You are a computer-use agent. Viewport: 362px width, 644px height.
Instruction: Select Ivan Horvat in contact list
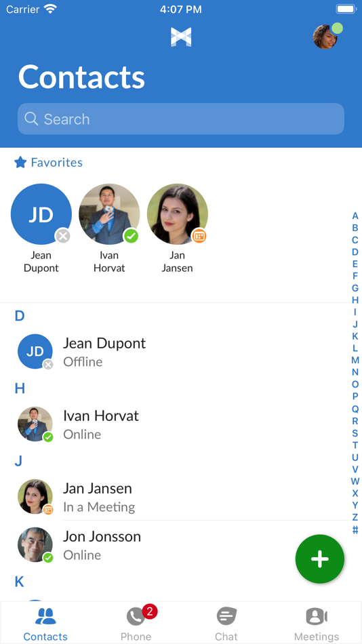(x=175, y=424)
